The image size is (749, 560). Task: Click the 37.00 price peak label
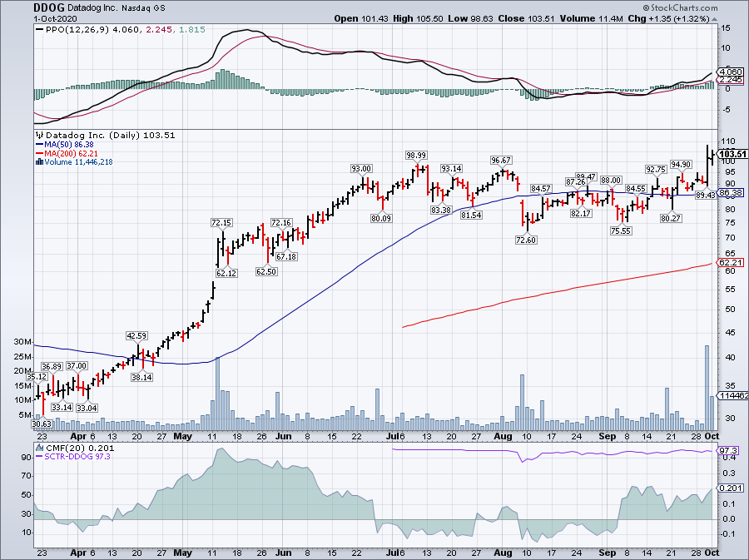pos(77,366)
